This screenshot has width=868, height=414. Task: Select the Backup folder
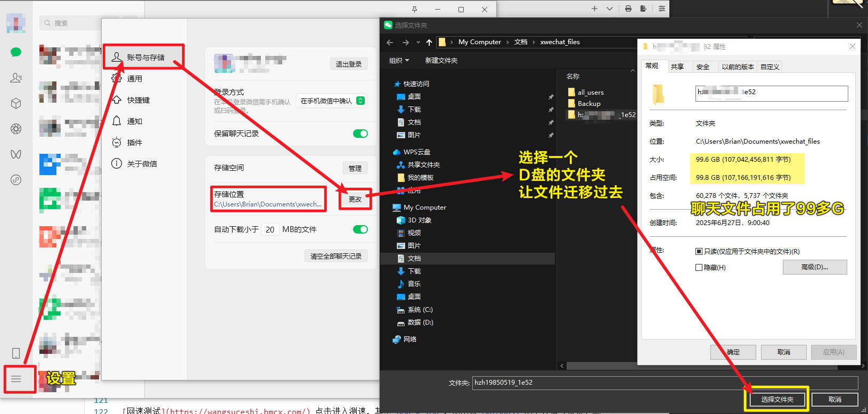click(589, 104)
